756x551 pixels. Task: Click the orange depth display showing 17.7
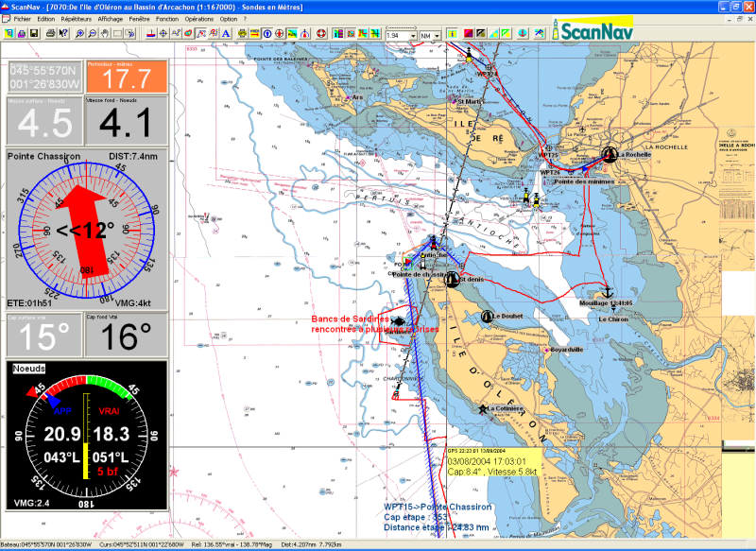[128, 77]
